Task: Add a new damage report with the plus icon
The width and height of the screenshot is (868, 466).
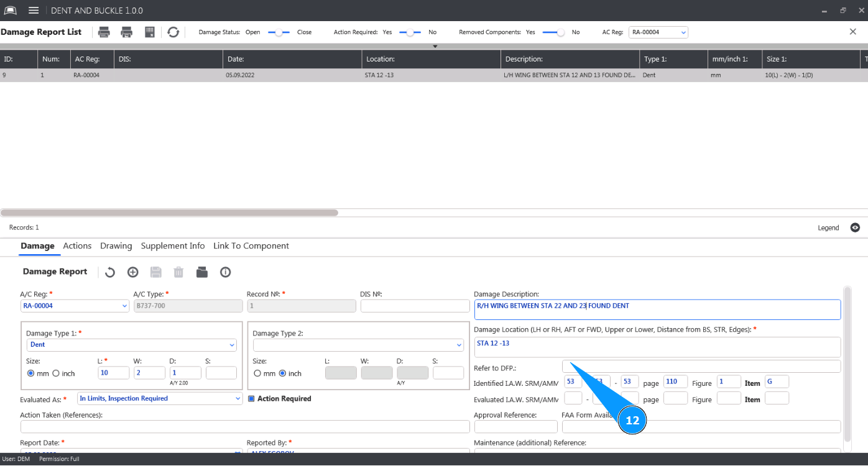Action: click(132, 272)
